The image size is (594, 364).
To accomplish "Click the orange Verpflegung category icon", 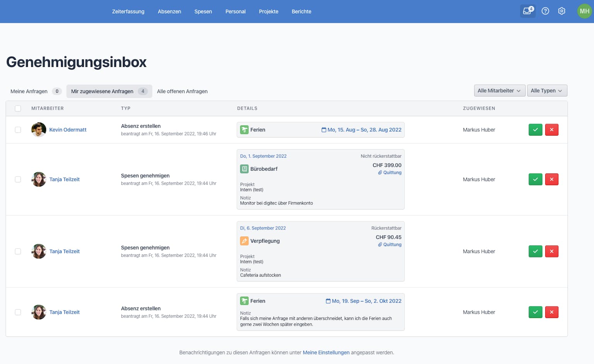I will tap(244, 241).
